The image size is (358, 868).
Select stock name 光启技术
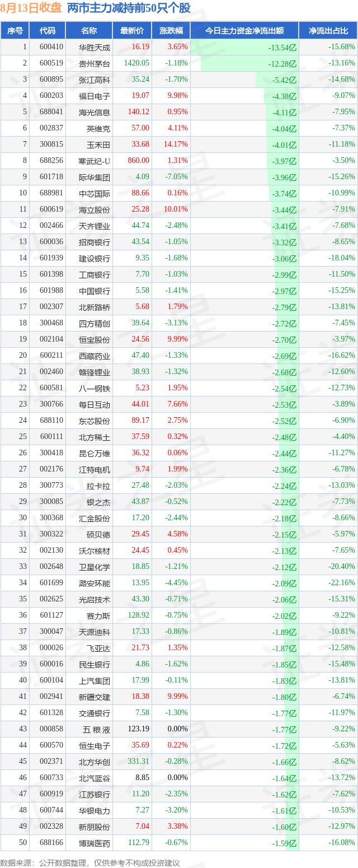click(95, 599)
